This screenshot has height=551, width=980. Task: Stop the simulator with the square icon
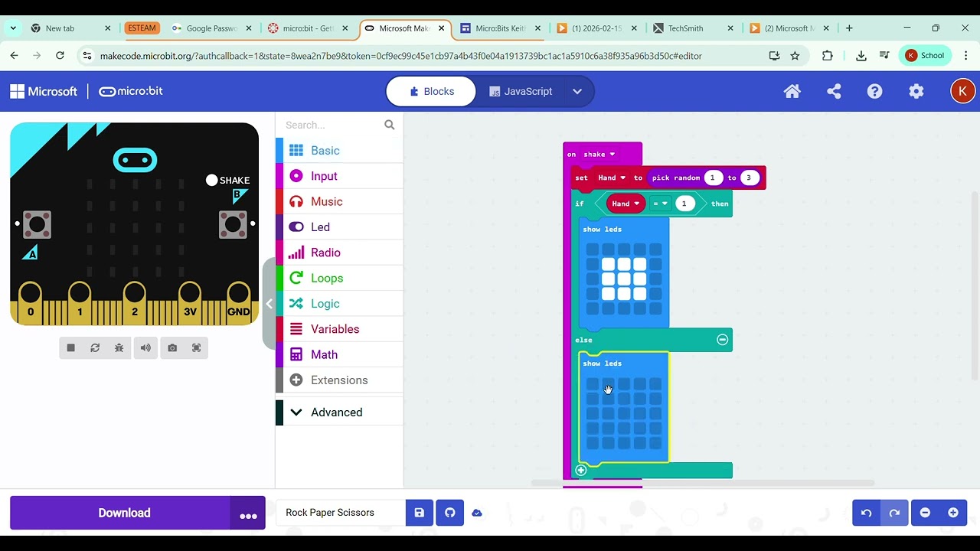click(70, 347)
